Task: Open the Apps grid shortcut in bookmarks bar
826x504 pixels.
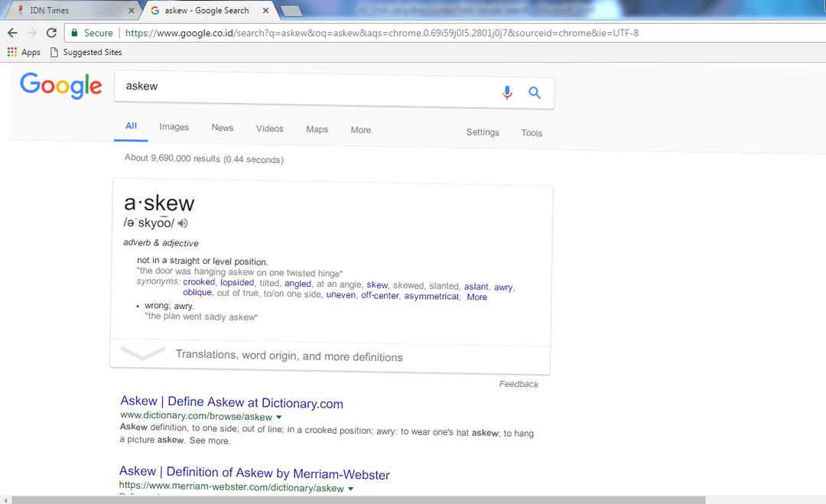Action: click(24, 52)
